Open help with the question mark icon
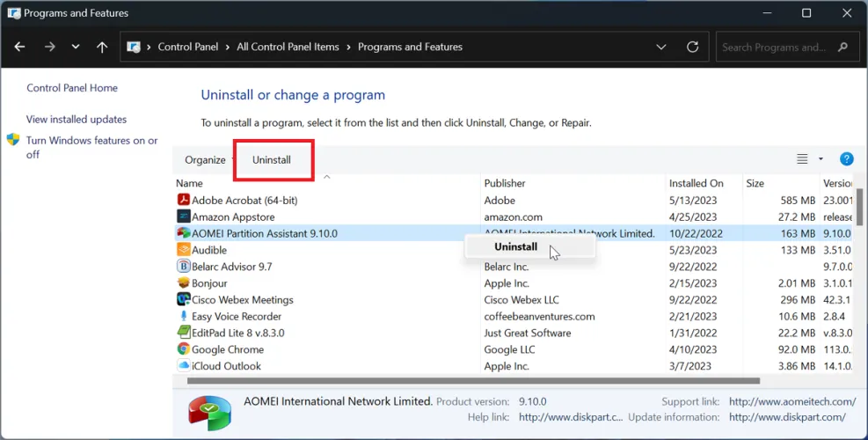Viewport: 868px width, 440px height. (846, 159)
